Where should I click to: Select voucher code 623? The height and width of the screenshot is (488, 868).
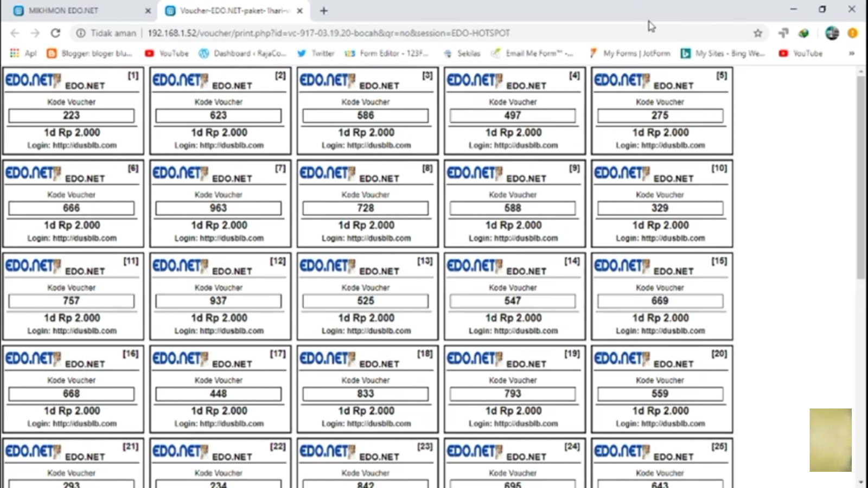tap(219, 115)
